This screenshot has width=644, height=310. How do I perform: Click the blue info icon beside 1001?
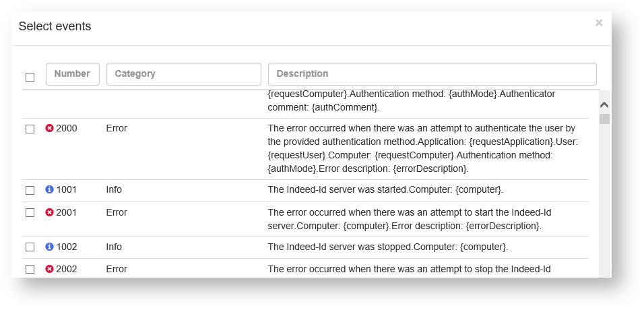click(49, 190)
